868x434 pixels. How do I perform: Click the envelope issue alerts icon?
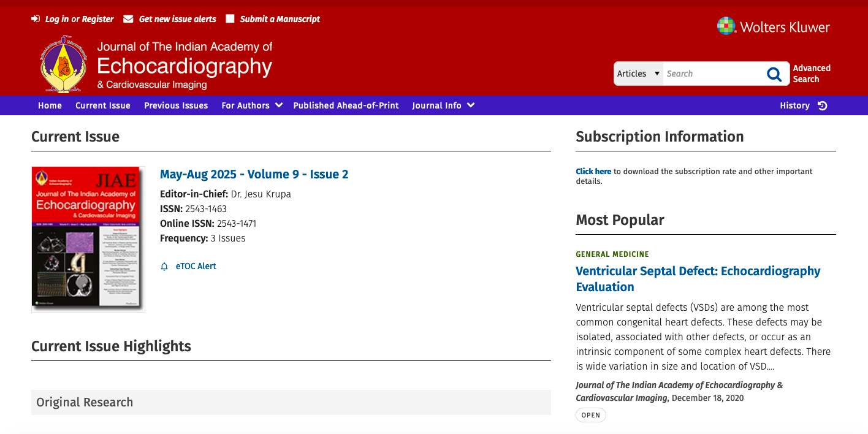128,19
